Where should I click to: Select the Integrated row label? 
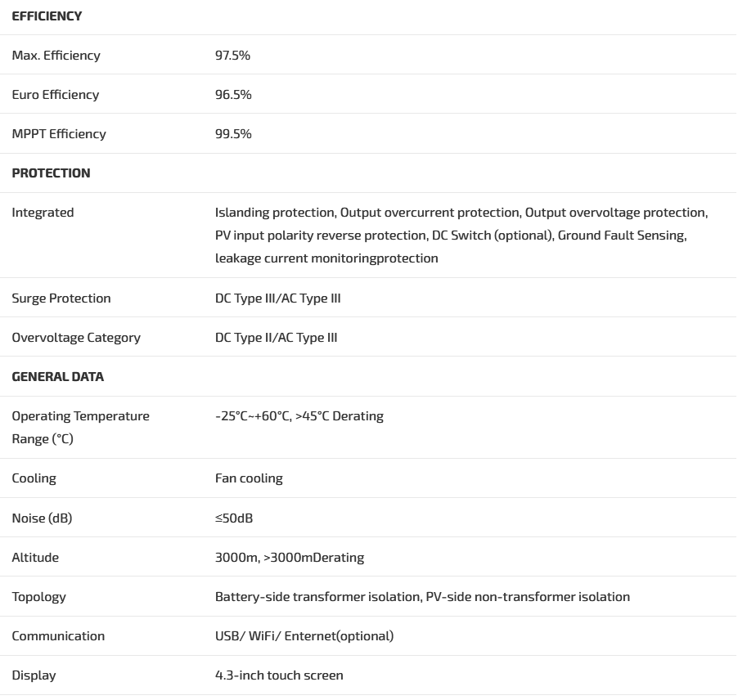(43, 213)
